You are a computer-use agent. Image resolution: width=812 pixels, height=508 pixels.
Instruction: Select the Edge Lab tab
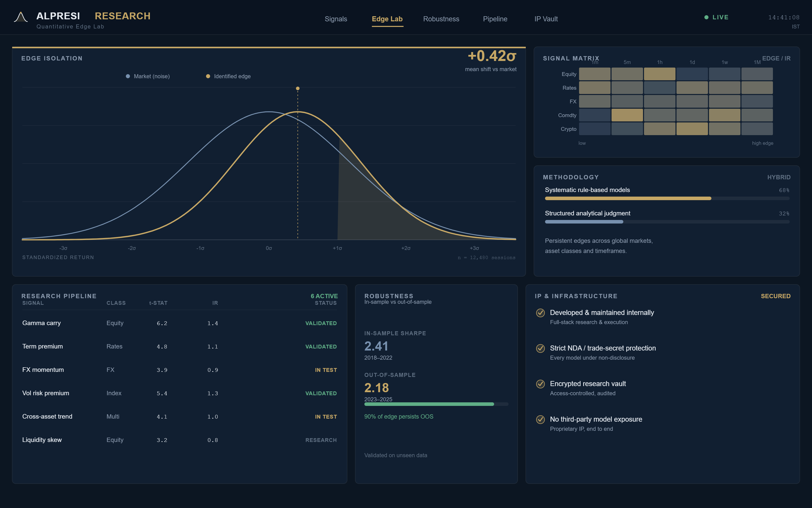pyautogui.click(x=387, y=19)
